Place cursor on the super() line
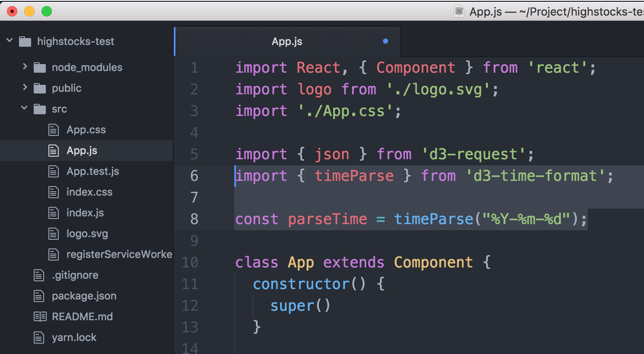The image size is (644, 354). [300, 306]
